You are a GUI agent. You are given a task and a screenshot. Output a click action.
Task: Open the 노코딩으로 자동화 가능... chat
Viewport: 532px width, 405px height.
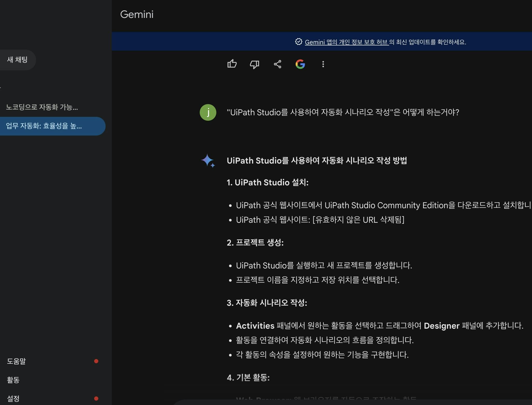point(42,107)
